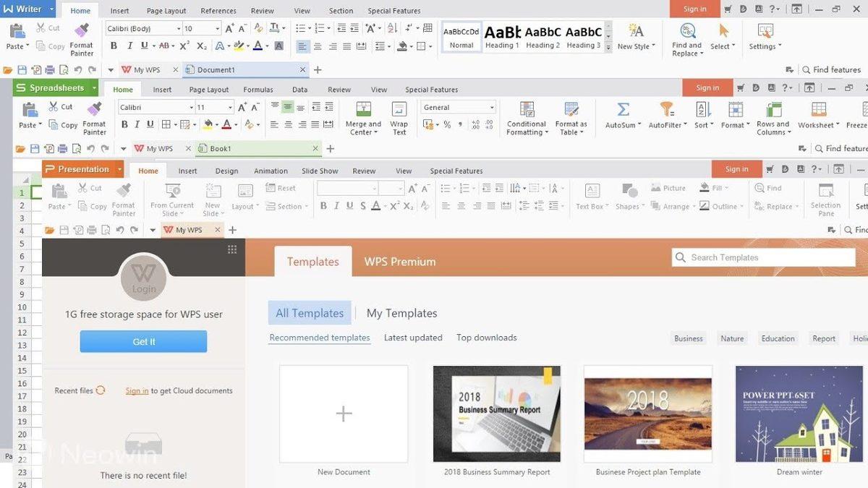Image resolution: width=868 pixels, height=488 pixels.
Task: Open Conditional Formatting in Spreadsheets
Action: click(x=526, y=117)
